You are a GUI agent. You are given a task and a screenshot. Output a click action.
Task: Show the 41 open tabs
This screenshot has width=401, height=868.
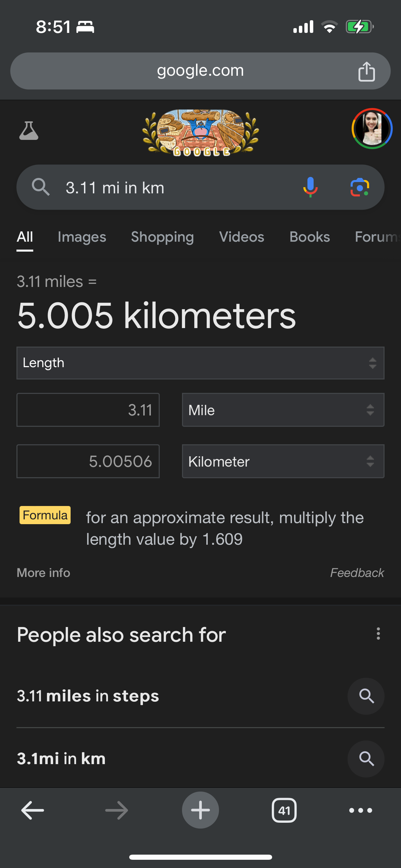[x=284, y=810]
